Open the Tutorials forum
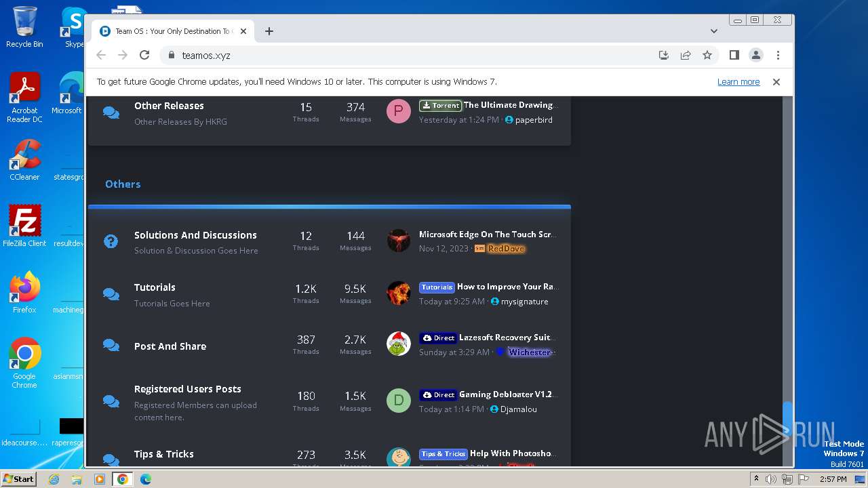The height and width of the screenshot is (488, 868). pos(155,287)
